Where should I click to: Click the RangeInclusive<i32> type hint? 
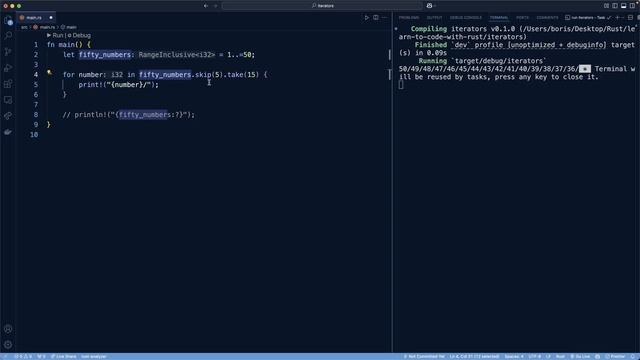(177, 55)
